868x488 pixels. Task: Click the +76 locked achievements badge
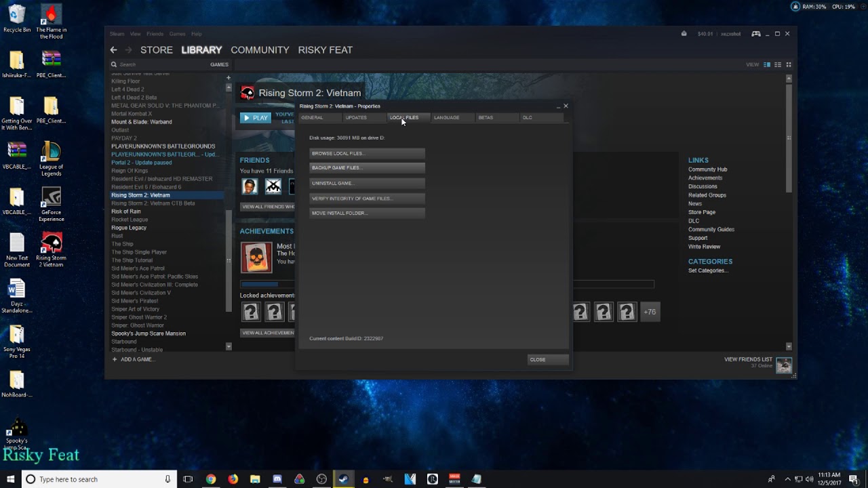coord(650,312)
